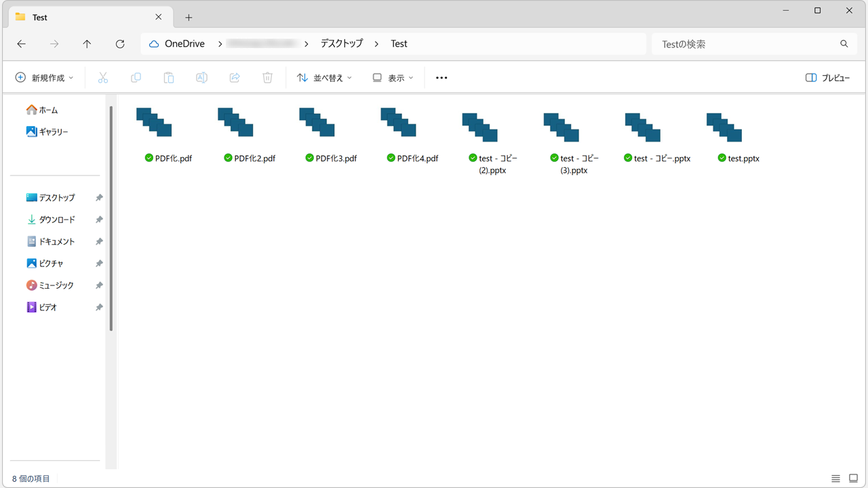Viewport: 868px width, 488px height.
Task: Expand the 並べ替え sort dropdown
Action: 325,78
